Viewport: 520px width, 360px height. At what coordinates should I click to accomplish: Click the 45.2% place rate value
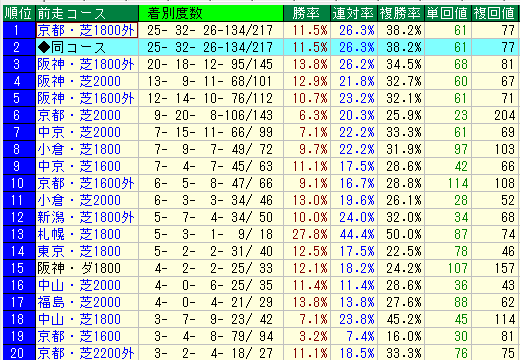(x=404, y=319)
